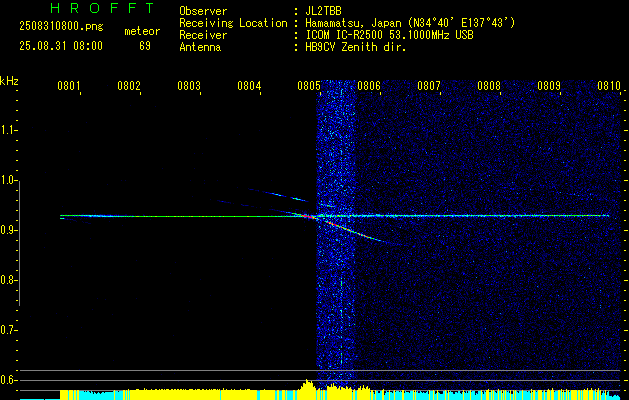The image size is (629, 400).
Task: Click the 0805 time marker
Action: click(309, 86)
